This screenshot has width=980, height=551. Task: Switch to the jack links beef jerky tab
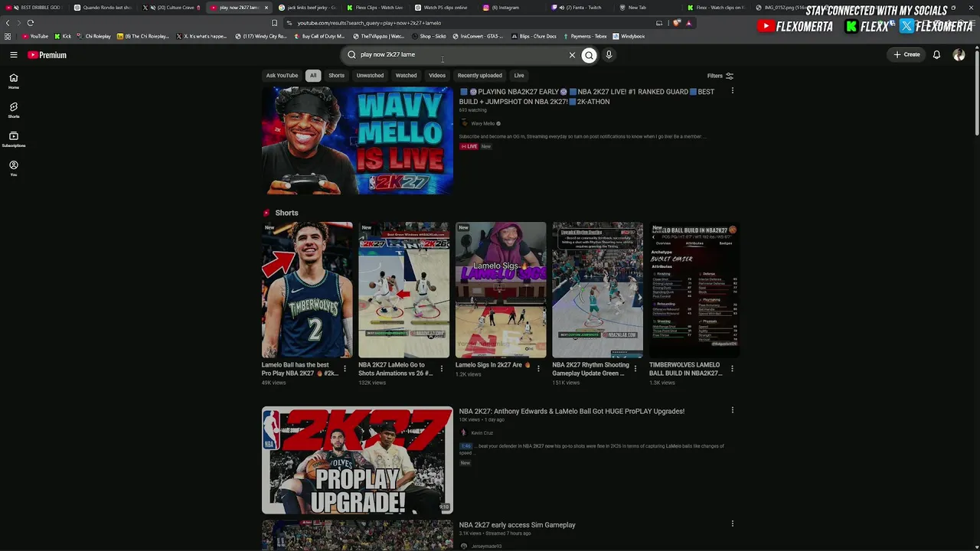(x=308, y=8)
